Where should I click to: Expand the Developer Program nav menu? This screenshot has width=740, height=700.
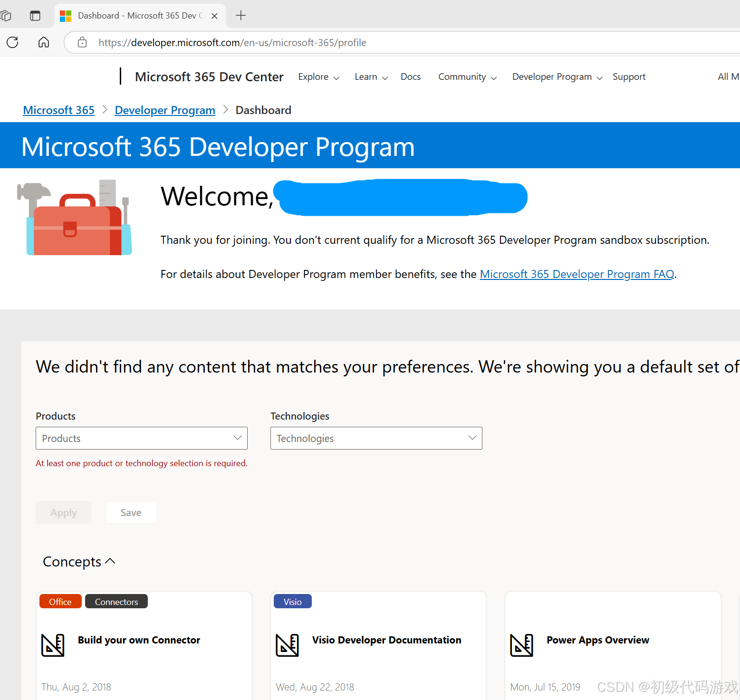coord(557,77)
